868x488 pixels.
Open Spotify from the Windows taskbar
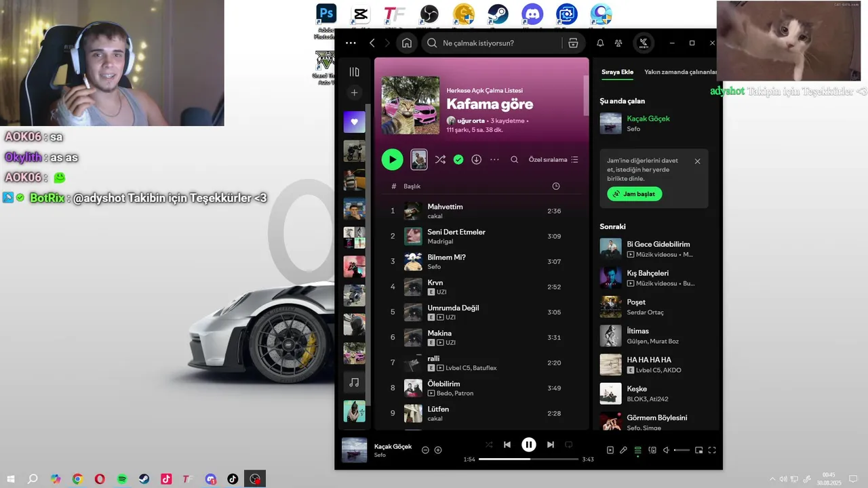(122, 479)
